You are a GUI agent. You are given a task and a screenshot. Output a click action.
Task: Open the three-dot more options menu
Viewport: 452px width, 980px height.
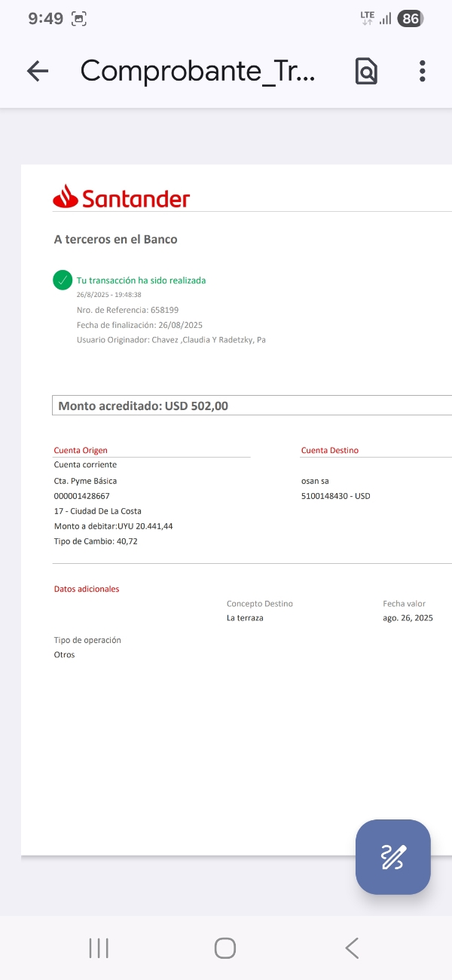(x=422, y=71)
